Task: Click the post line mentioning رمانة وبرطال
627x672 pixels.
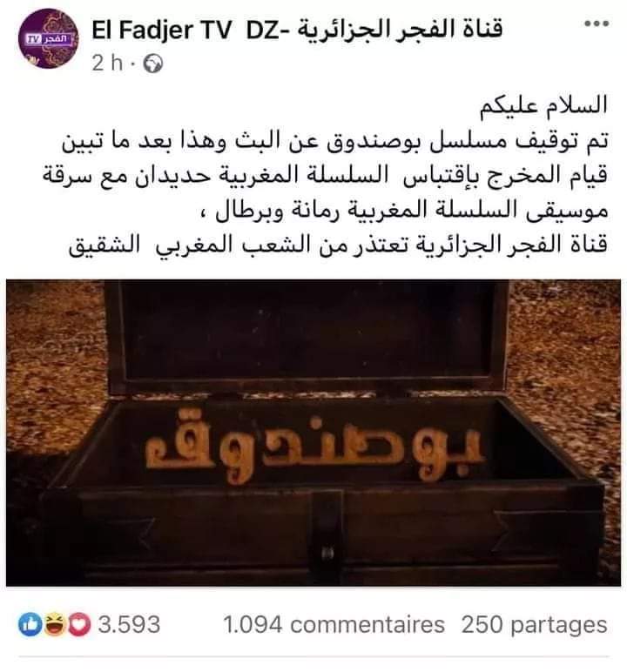Action: coord(404,211)
